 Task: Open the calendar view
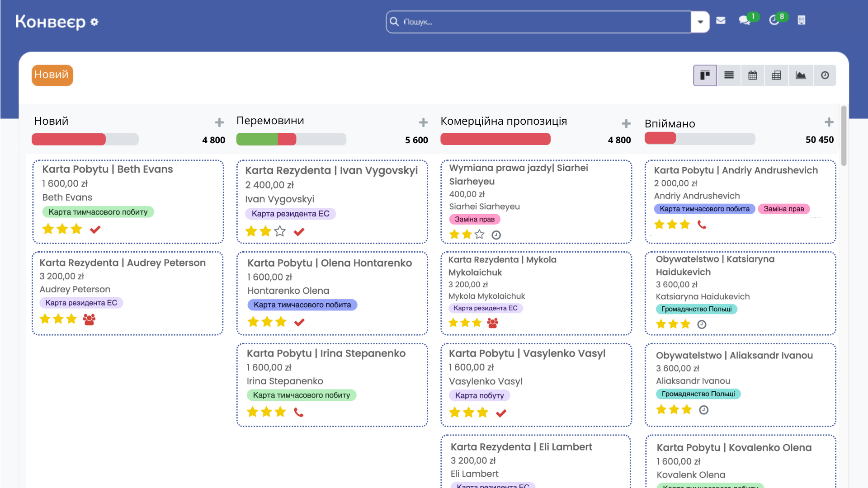click(753, 75)
